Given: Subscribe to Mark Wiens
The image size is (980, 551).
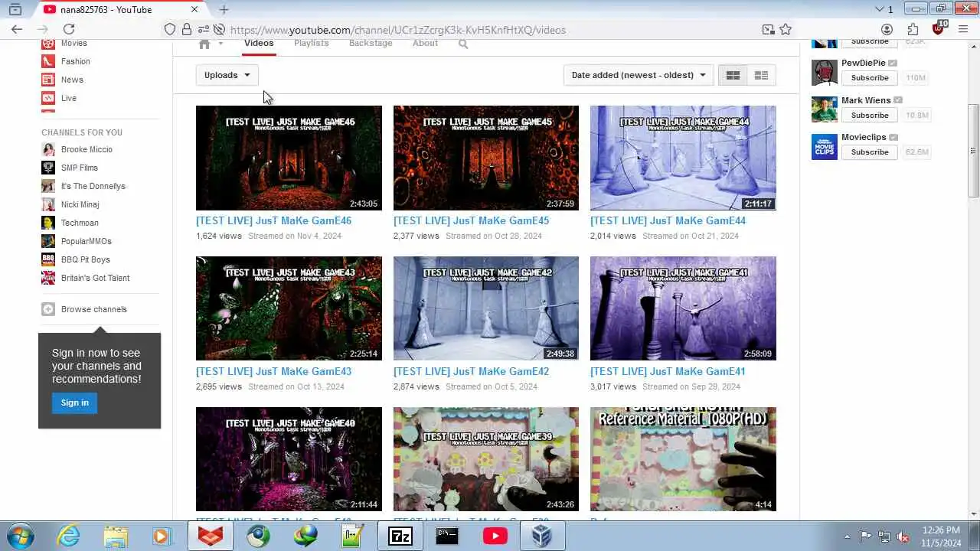Looking at the screenshot, I should (x=870, y=116).
